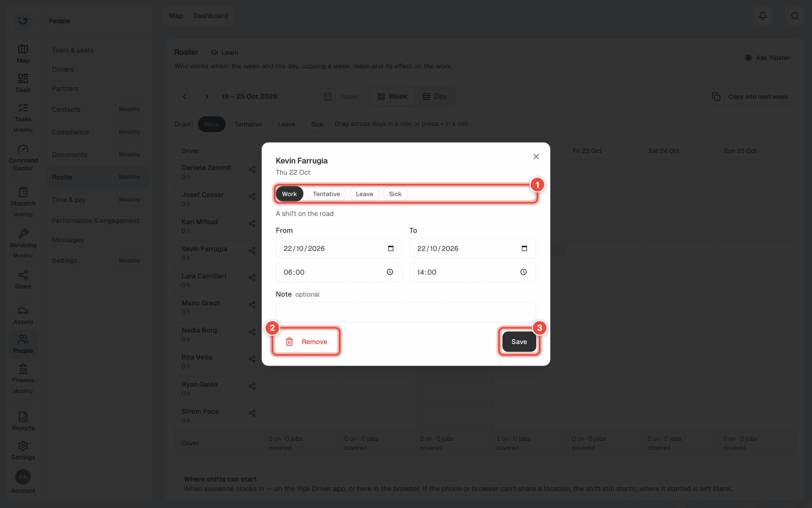Click the Learn button beside Roster
The height and width of the screenshot is (508, 812).
click(225, 53)
